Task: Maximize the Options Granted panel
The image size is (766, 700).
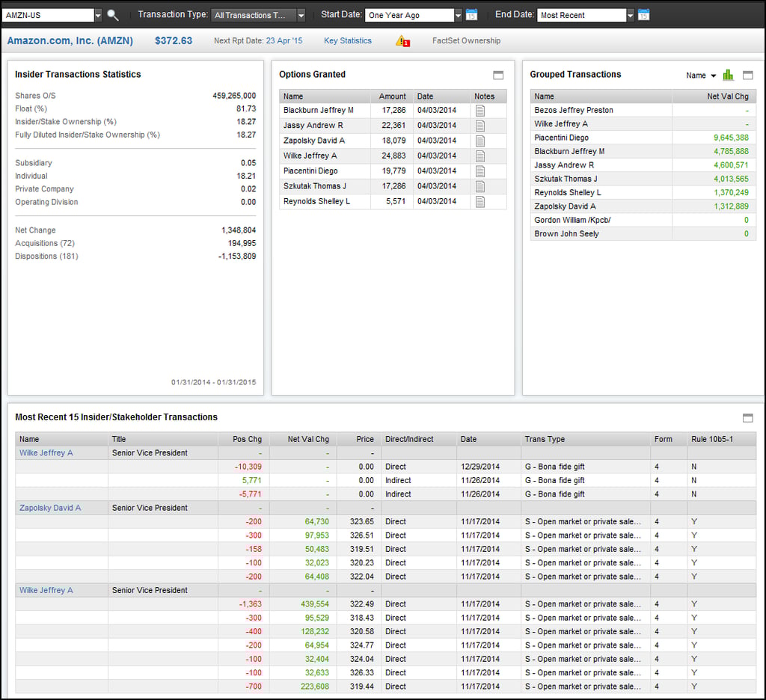Action: pos(498,76)
